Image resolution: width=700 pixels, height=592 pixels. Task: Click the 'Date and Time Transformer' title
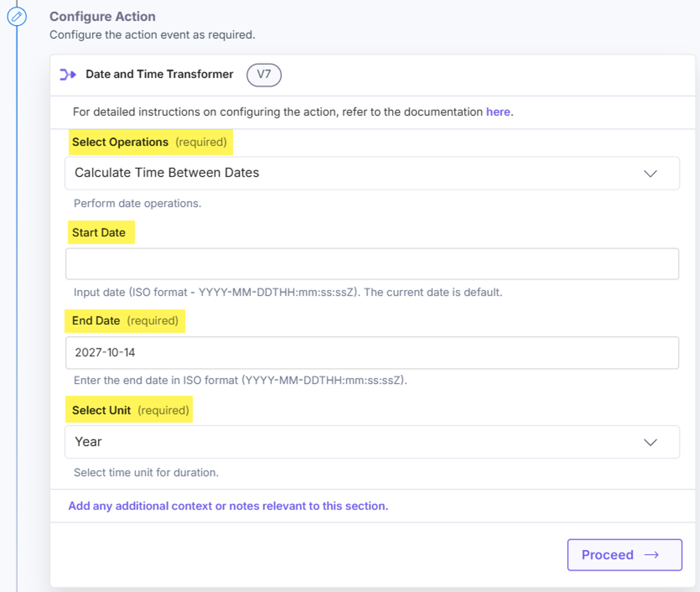159,74
